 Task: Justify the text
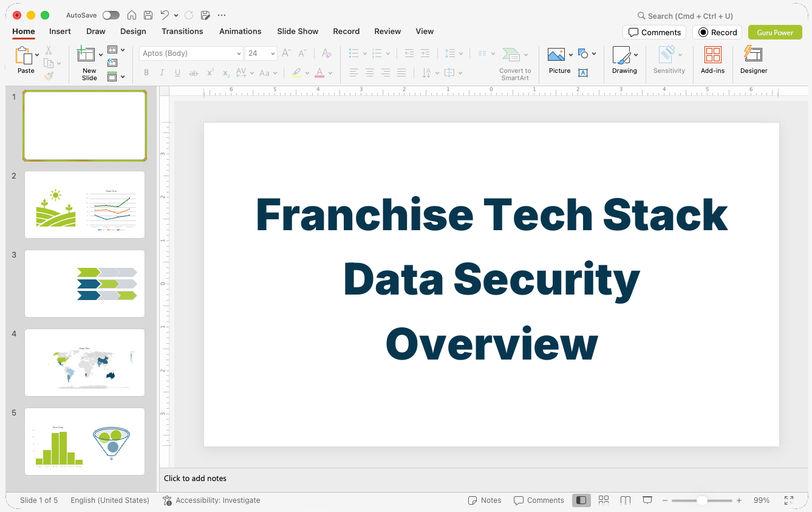click(401, 73)
